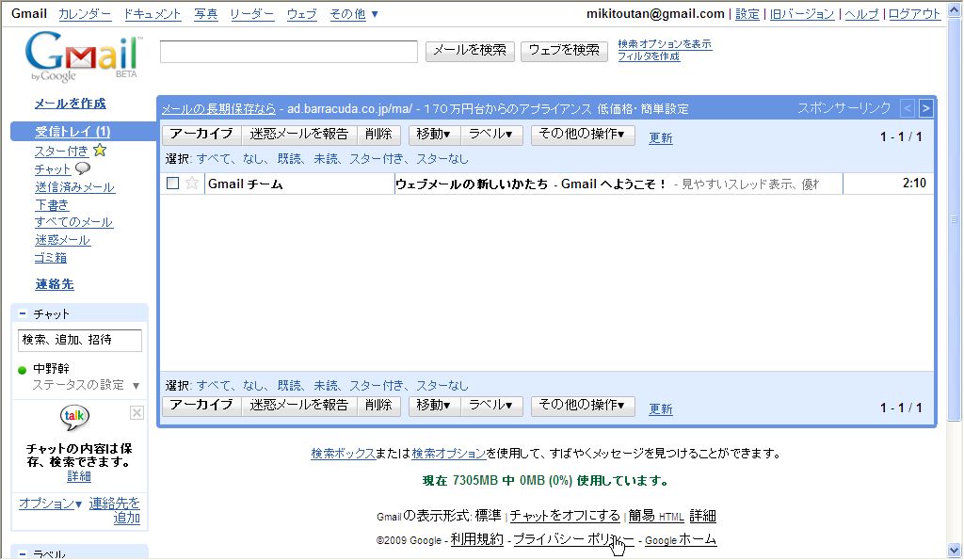Screen dimensions: 964x560
Task: Expand the top その他の操作 menu
Action: [x=583, y=135]
